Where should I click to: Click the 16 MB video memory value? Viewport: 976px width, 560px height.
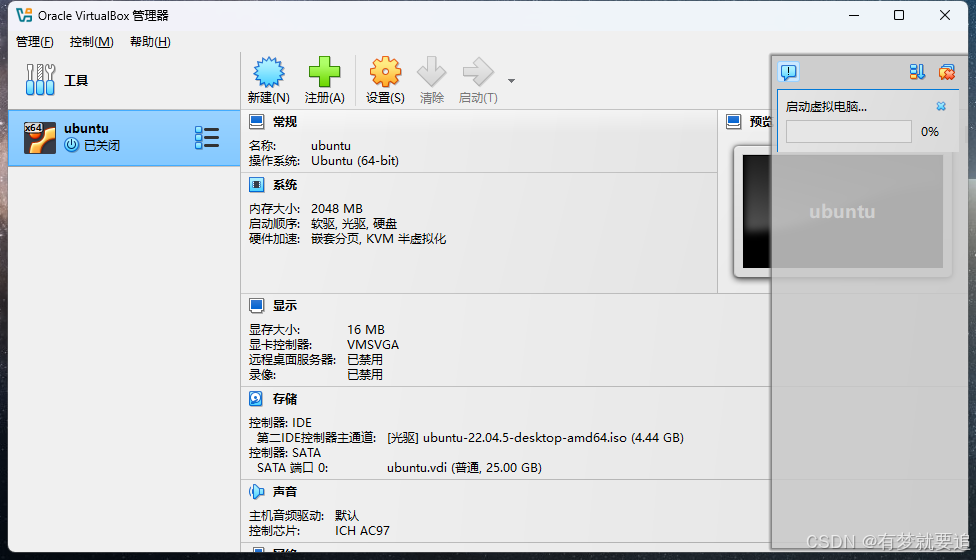coord(366,330)
